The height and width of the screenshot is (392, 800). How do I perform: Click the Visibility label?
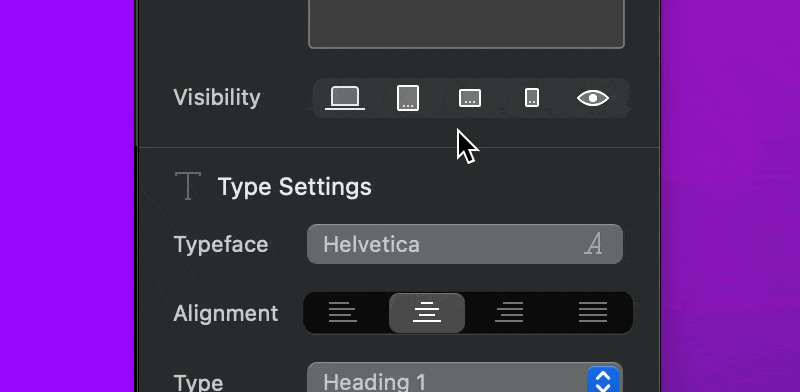click(x=217, y=97)
